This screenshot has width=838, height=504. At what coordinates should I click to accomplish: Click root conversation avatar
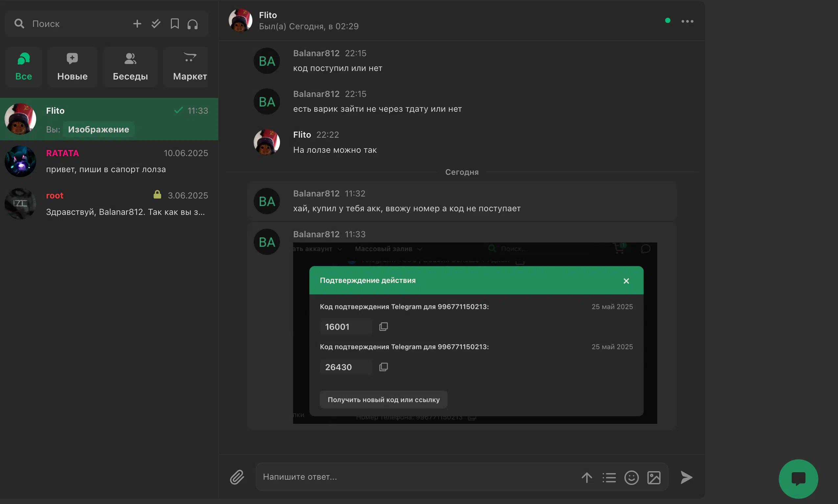coord(20,204)
